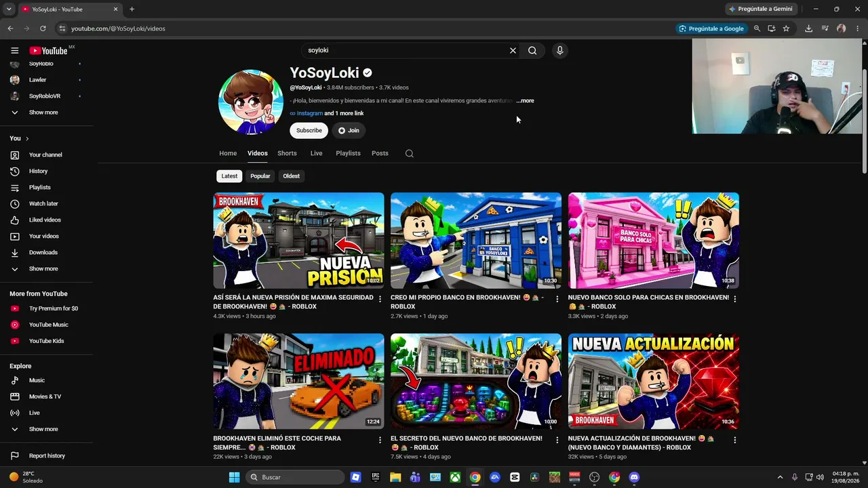
Task: Bookmark this page with the star
Action: click(x=786, y=28)
